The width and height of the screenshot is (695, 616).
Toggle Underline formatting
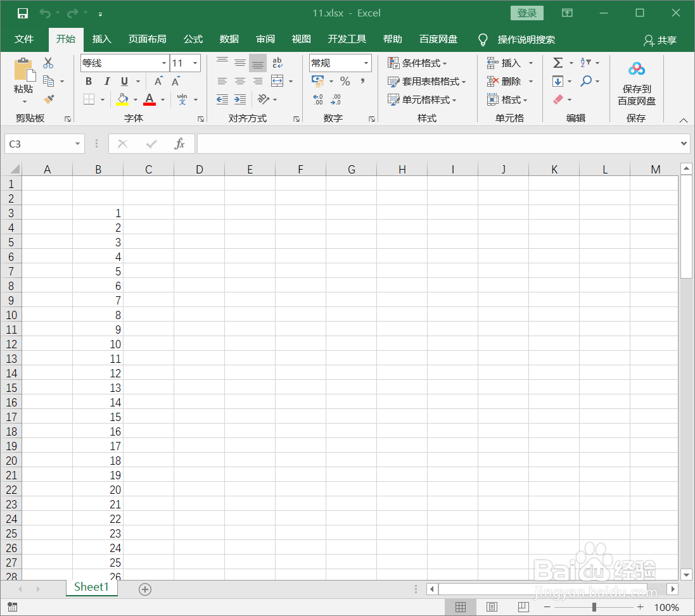(x=125, y=81)
